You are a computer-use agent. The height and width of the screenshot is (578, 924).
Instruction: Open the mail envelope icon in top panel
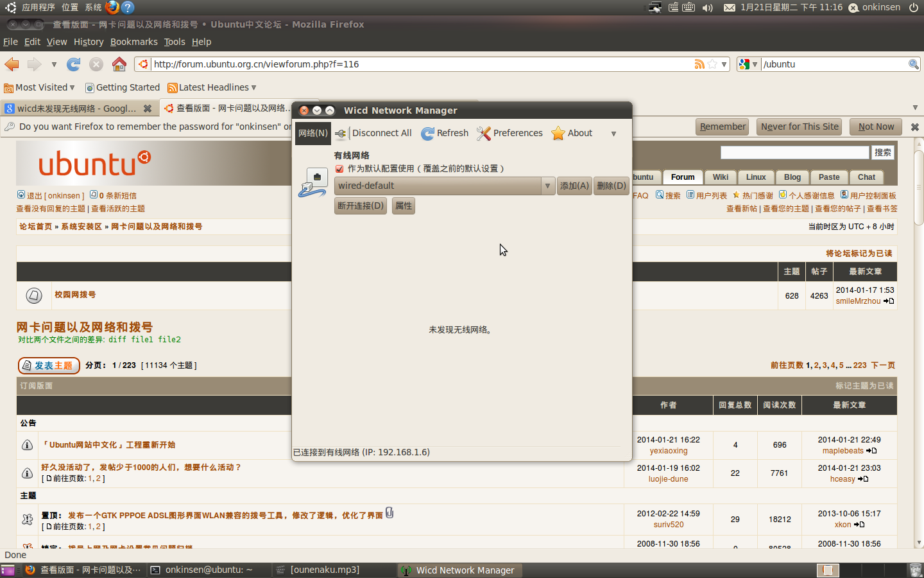click(730, 8)
